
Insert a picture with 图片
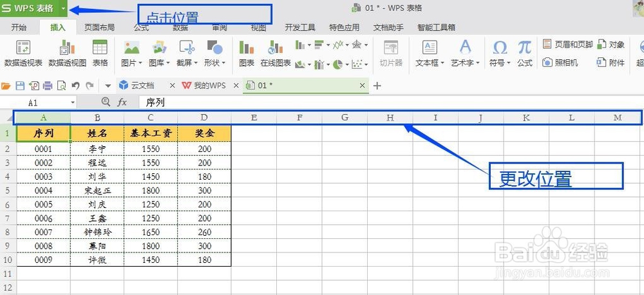[x=132, y=53]
